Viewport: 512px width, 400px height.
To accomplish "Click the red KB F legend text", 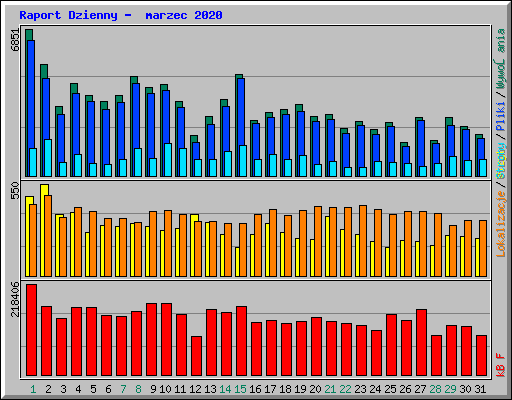I will pyautogui.click(x=501, y=365).
